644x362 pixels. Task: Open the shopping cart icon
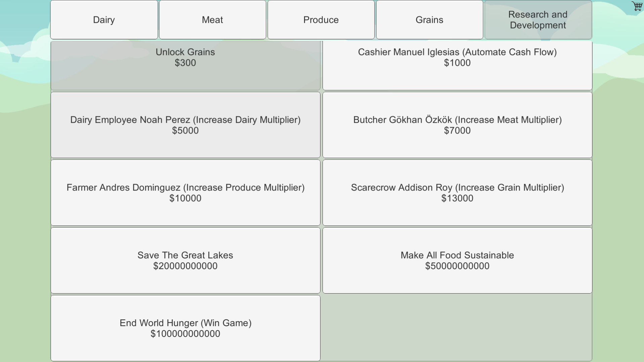pos(637,6)
